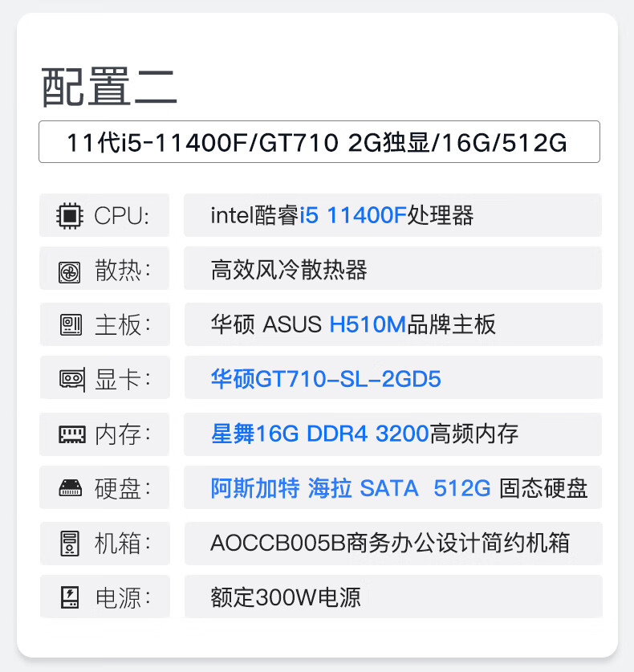
Task: Click the CPU chip icon
Action: [x=71, y=216]
